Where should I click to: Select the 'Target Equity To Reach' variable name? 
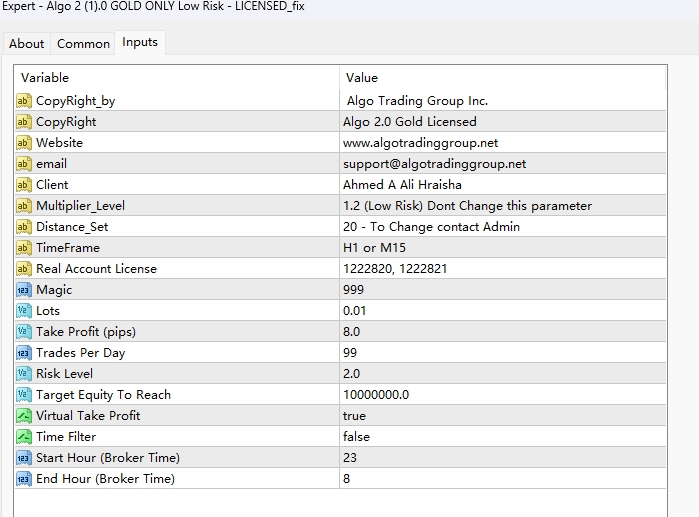pyautogui.click(x=103, y=395)
